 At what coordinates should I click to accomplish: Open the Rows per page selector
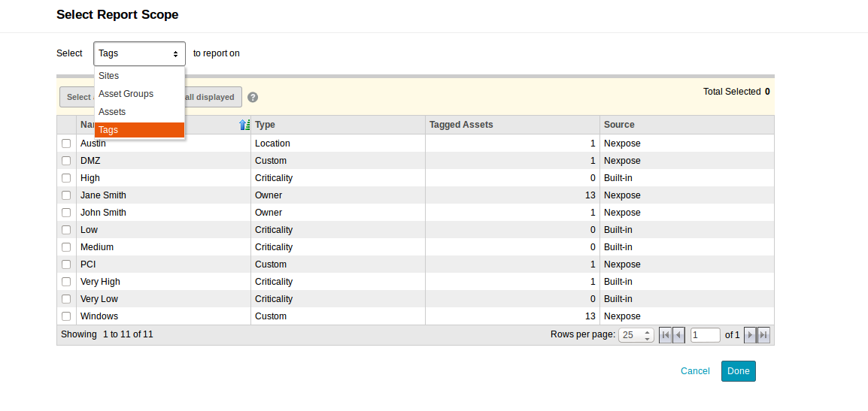pos(636,335)
